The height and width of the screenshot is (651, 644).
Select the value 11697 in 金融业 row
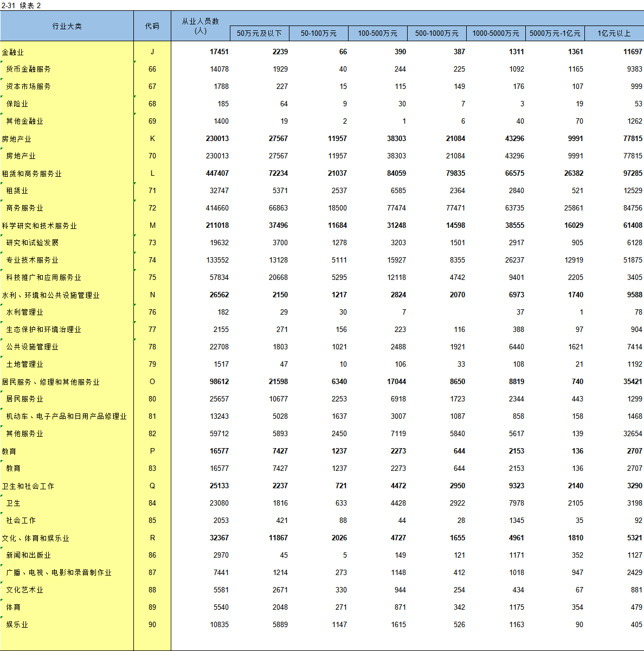pyautogui.click(x=633, y=52)
